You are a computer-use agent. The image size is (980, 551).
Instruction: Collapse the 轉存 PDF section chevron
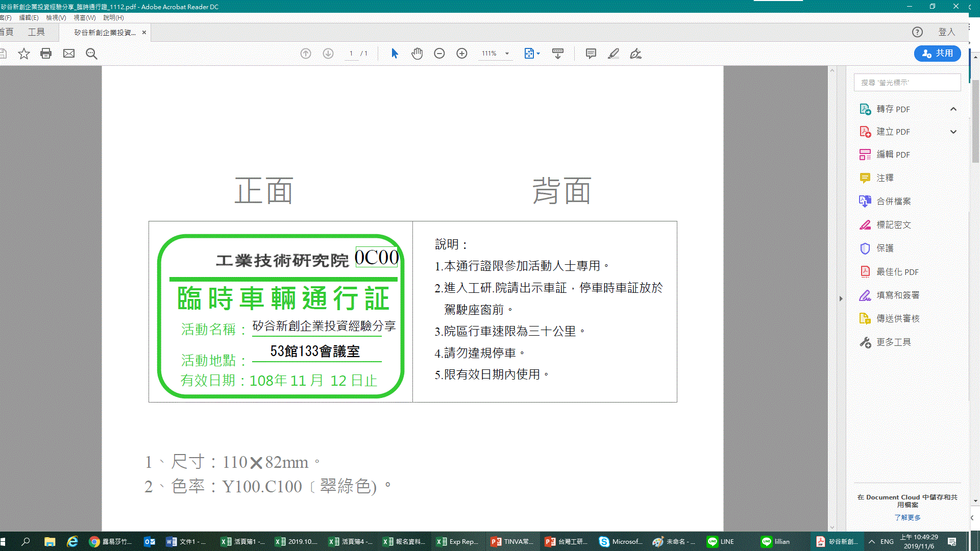tap(953, 109)
